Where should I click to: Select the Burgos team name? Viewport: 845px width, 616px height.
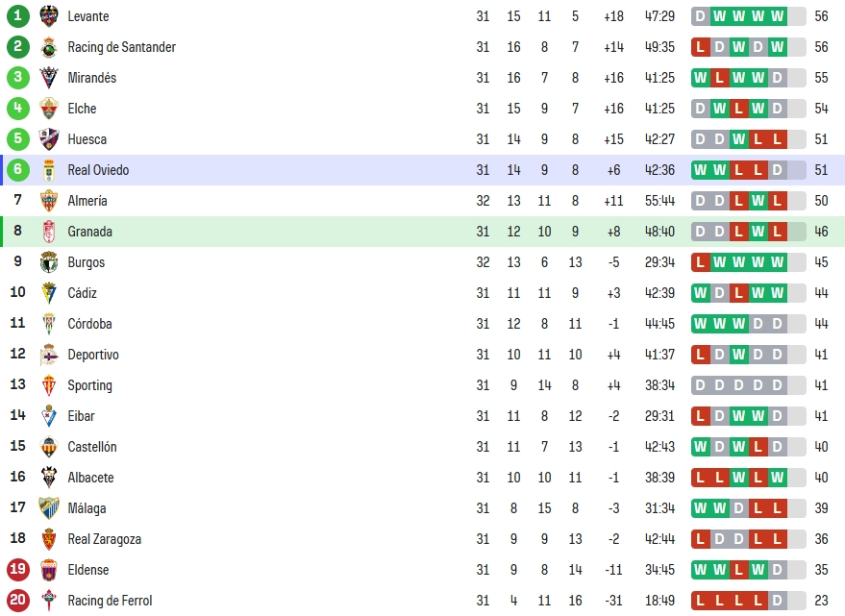[x=87, y=262]
